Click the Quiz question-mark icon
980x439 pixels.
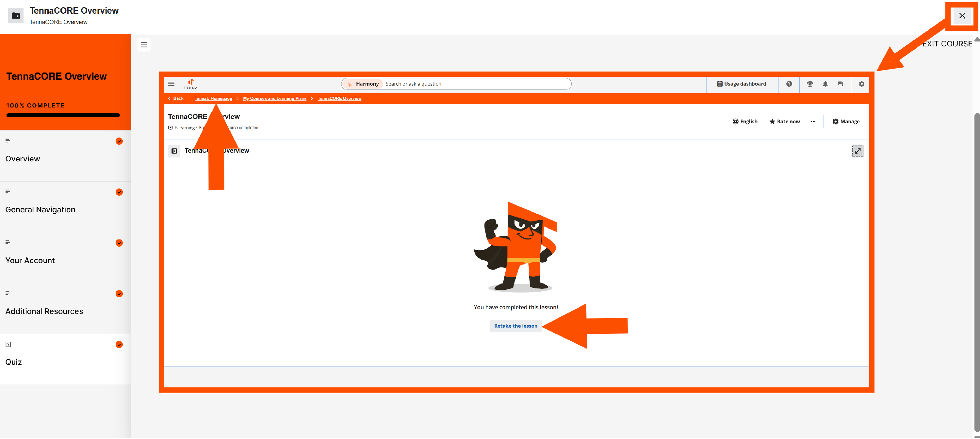tap(8, 344)
